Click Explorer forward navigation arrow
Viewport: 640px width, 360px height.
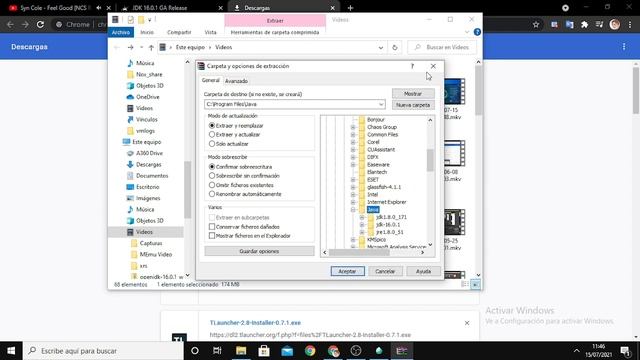tap(131, 47)
